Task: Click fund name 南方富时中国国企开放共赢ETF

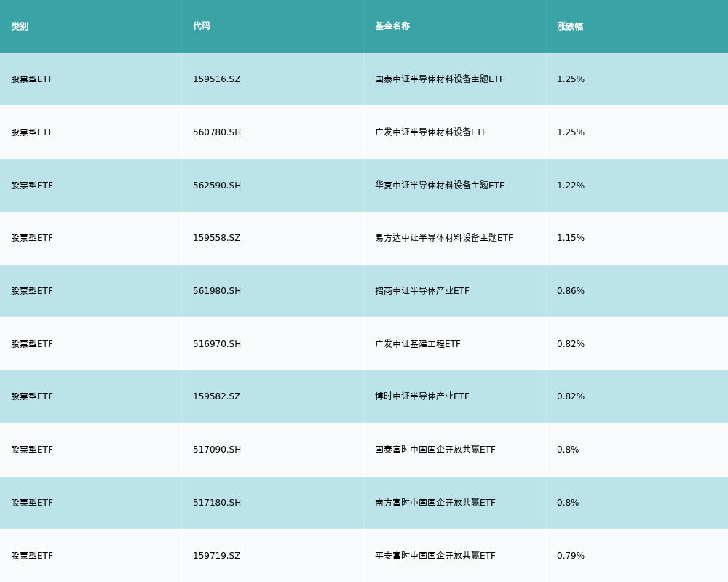Action: (x=435, y=503)
